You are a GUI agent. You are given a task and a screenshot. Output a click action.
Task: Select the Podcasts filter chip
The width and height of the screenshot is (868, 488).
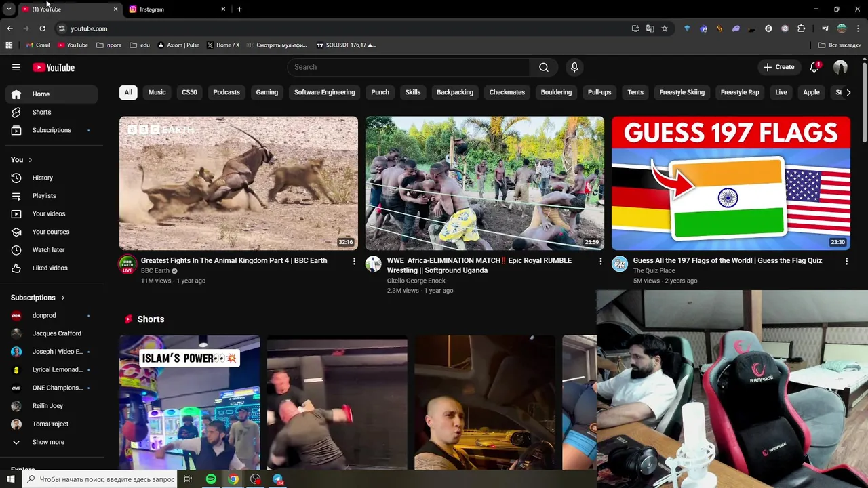click(226, 92)
